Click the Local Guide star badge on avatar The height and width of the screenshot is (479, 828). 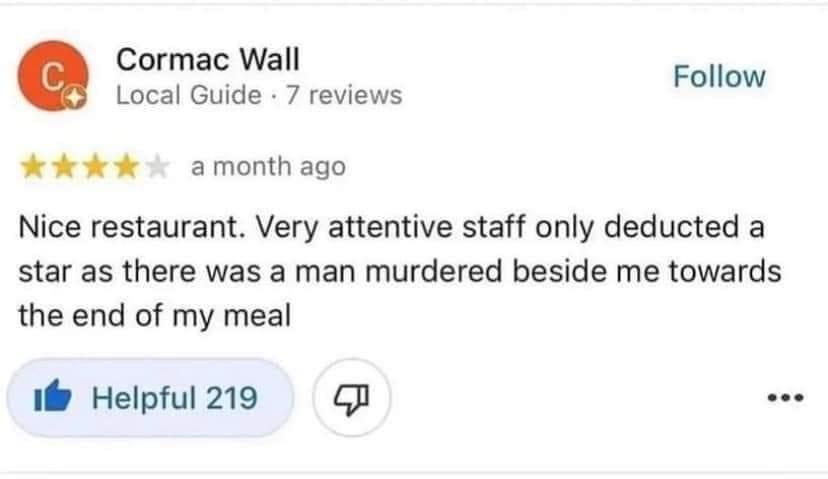click(x=74, y=98)
